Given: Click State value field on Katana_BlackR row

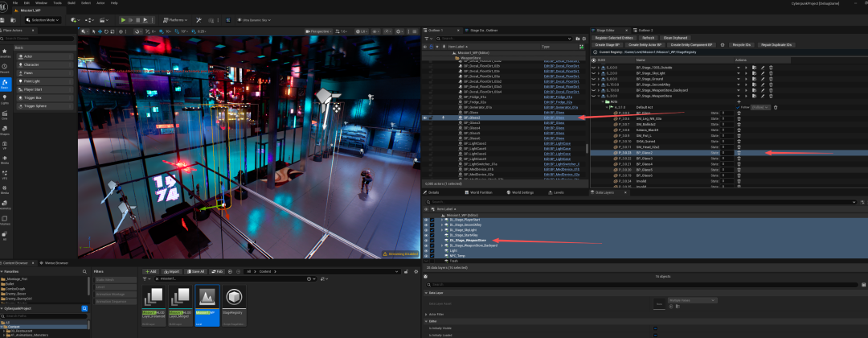Looking at the screenshot, I should 728,130.
